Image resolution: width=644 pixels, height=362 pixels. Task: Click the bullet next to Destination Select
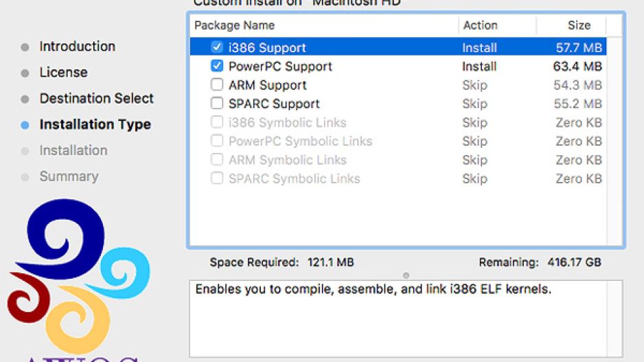coord(25,99)
